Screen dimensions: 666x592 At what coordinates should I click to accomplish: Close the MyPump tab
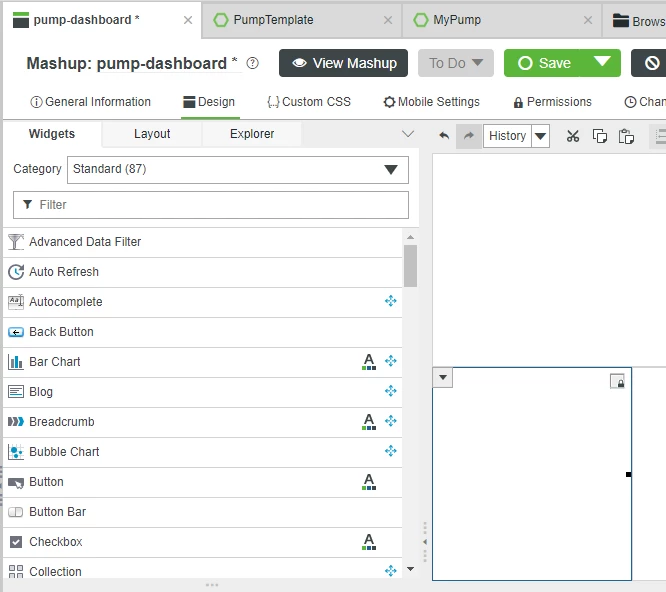588,20
